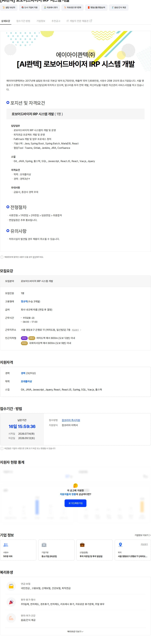Click the 도서 구입비 지원 tag
The width and height of the screenshot is (151, 644).
29,8
